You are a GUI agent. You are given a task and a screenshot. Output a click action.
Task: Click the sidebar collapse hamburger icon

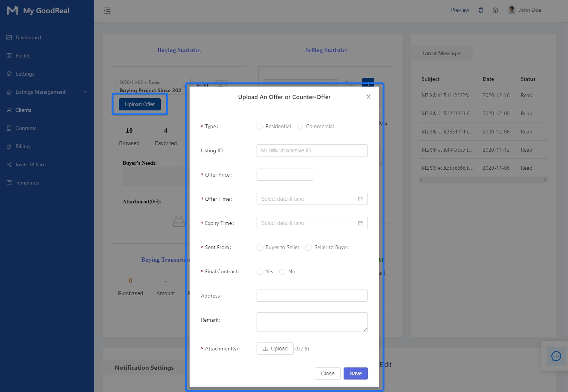107,11
